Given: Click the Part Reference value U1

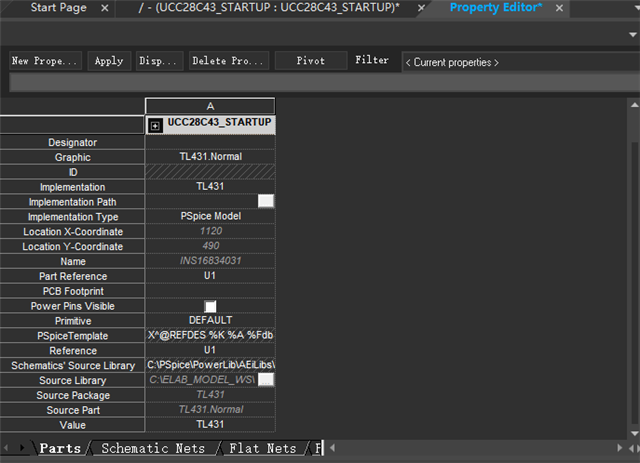Looking at the screenshot, I should (x=210, y=276).
